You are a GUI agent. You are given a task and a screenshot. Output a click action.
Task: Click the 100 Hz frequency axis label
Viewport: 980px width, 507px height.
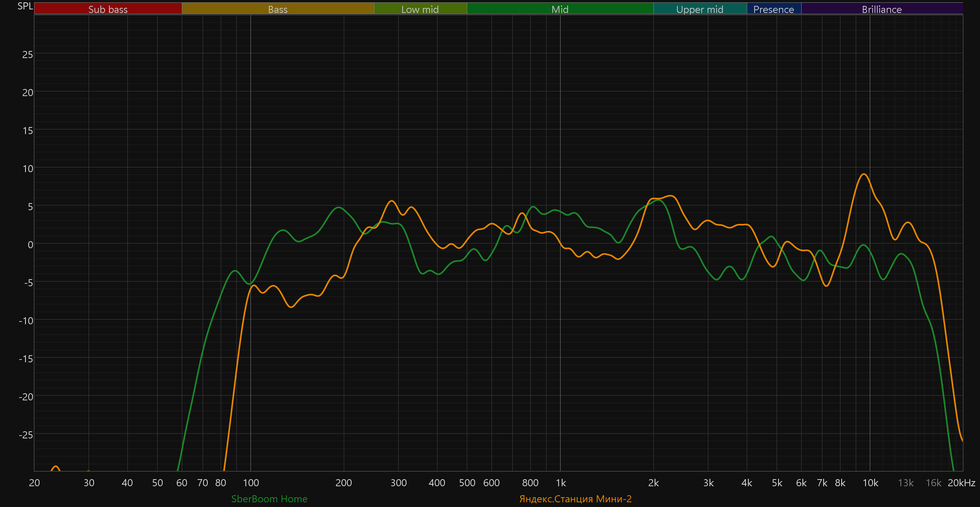(x=251, y=483)
